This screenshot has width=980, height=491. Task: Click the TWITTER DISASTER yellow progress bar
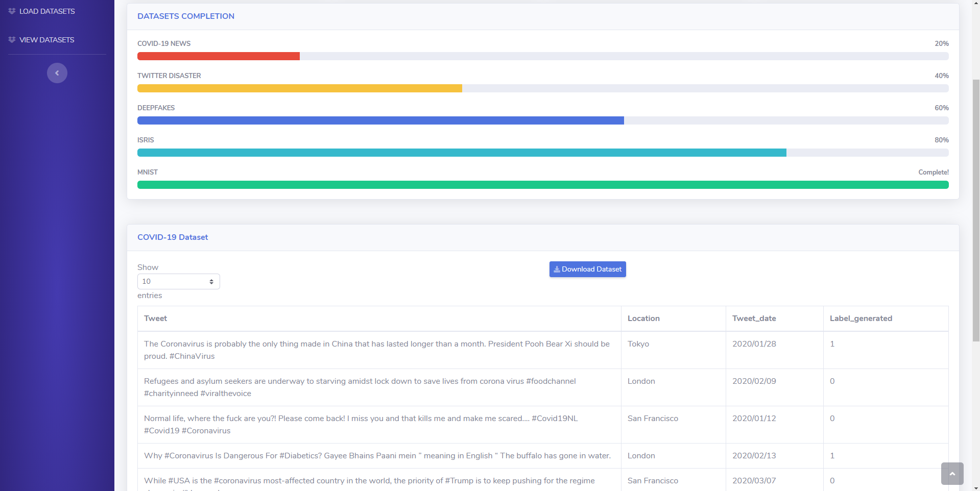pos(300,88)
